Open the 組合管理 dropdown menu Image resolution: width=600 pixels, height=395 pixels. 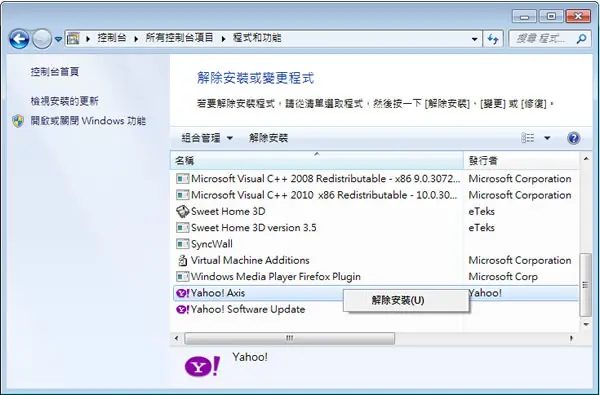207,138
